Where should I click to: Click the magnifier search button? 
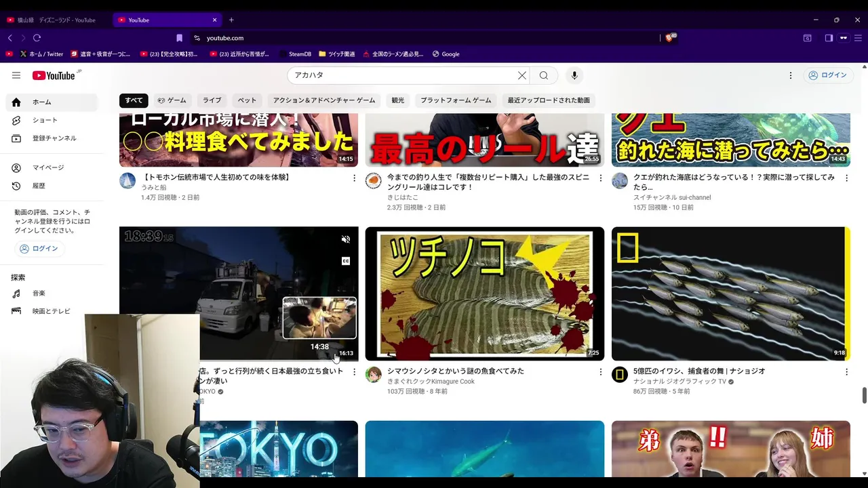[x=544, y=75]
